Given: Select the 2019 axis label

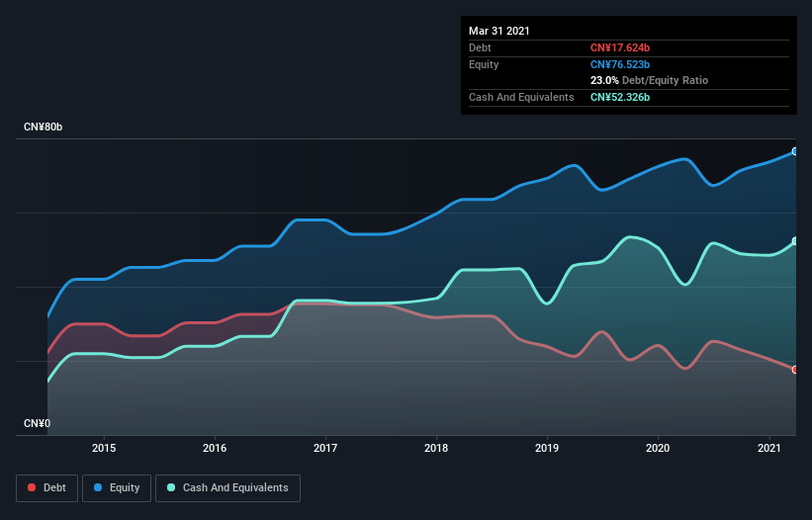Looking at the screenshot, I should pos(547,448).
